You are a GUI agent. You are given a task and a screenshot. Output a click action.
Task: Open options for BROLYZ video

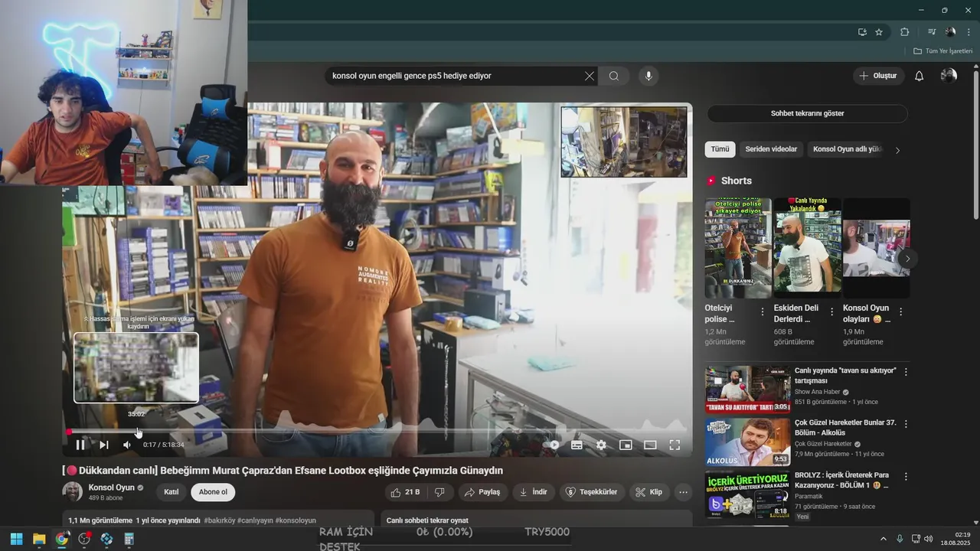coord(906,477)
